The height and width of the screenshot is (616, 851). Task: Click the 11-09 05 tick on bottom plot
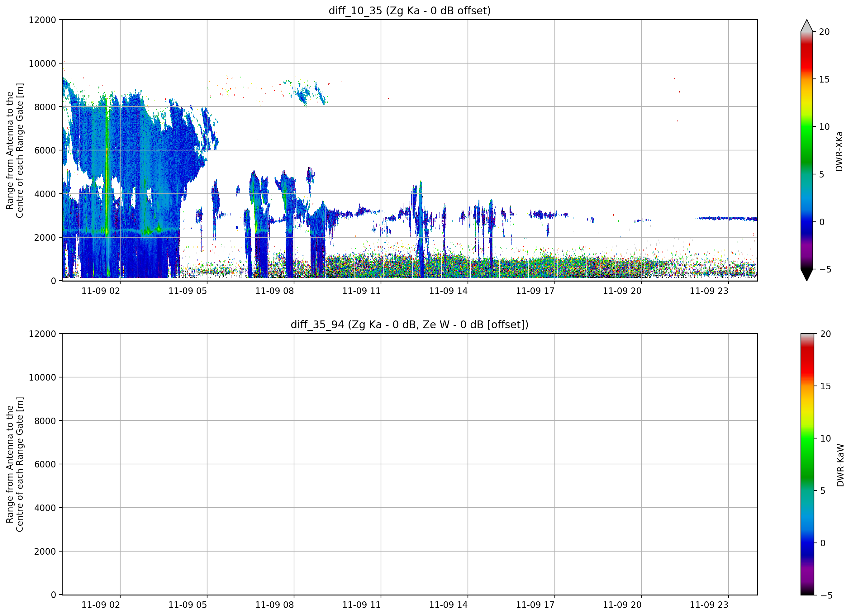188,605
